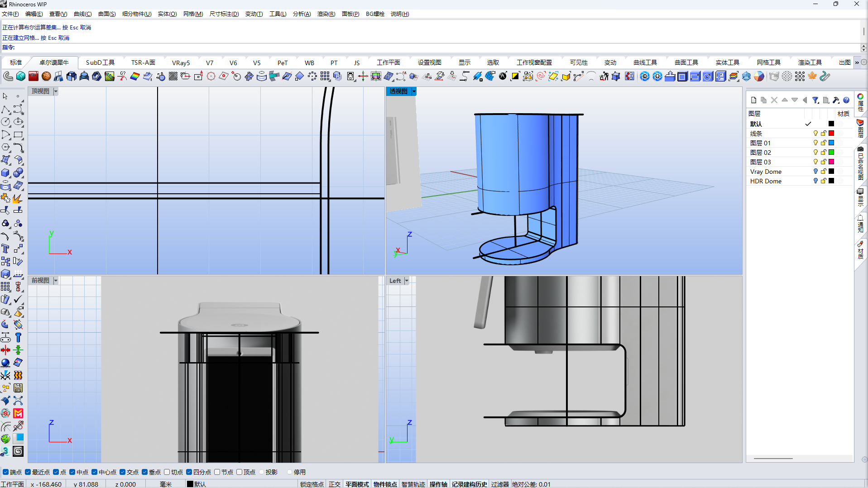
Task: Expand the 透视图 viewport dropdown arrow
Action: coord(414,91)
